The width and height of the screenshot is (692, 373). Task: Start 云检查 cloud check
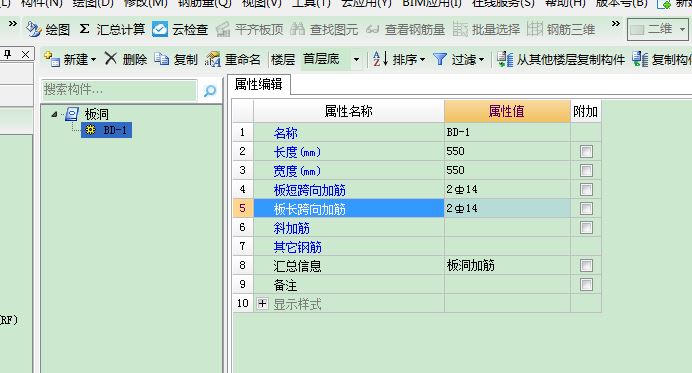tap(180, 30)
